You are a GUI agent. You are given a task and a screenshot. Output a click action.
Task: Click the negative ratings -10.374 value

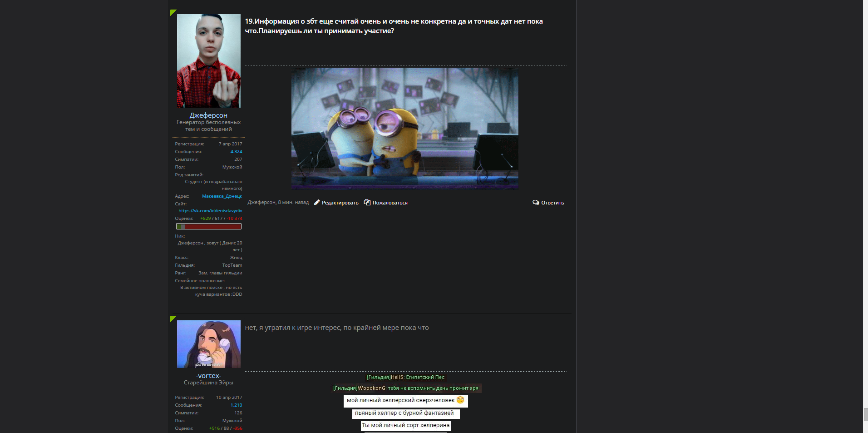click(235, 219)
